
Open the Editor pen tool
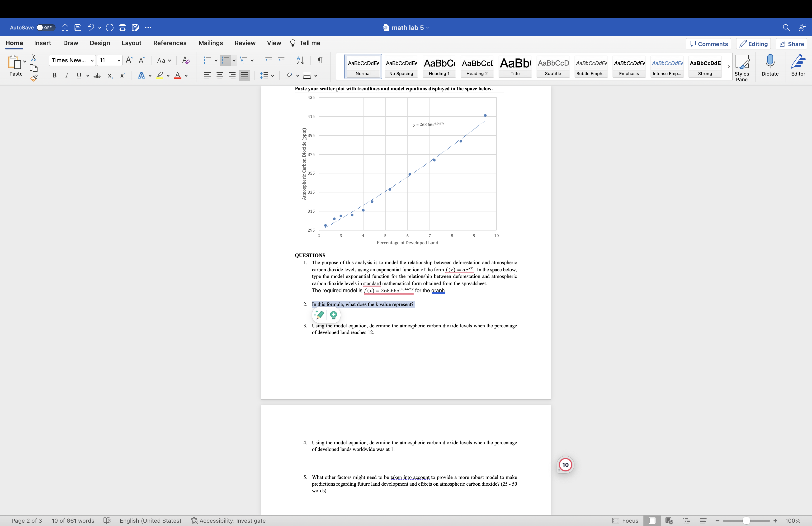pyautogui.click(x=798, y=65)
